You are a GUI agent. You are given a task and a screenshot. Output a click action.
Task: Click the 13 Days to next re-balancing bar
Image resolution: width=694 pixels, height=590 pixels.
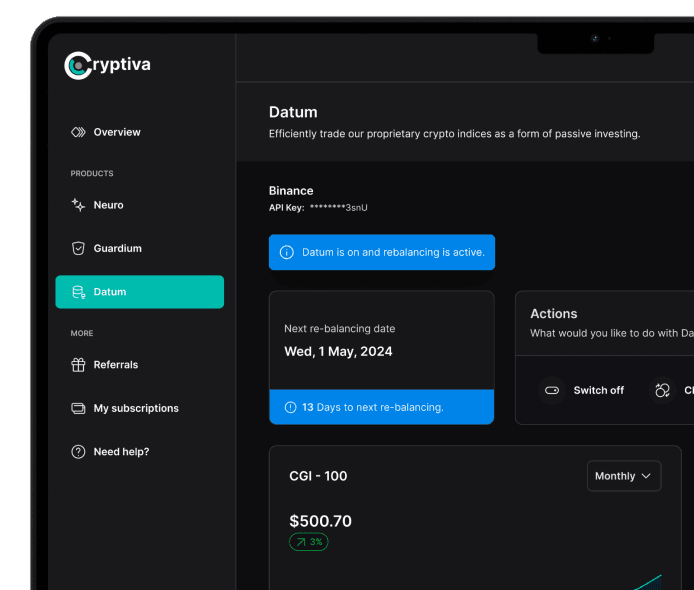[381, 407]
